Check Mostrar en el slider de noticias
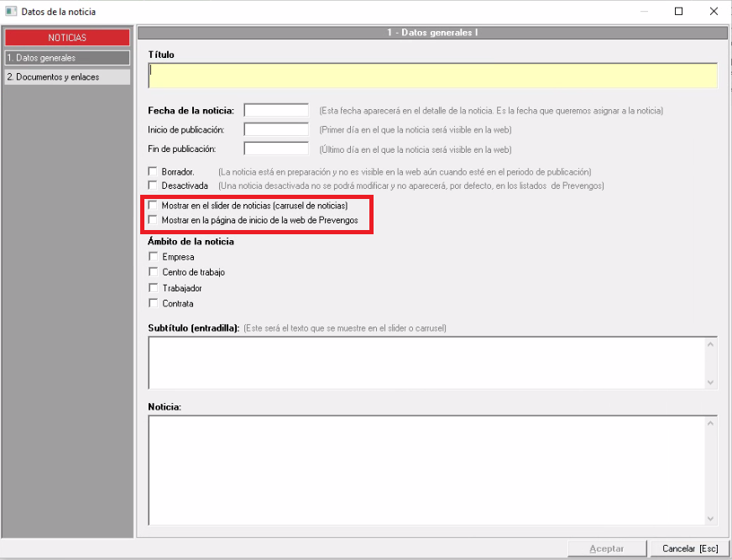The image size is (732, 560). [x=153, y=206]
